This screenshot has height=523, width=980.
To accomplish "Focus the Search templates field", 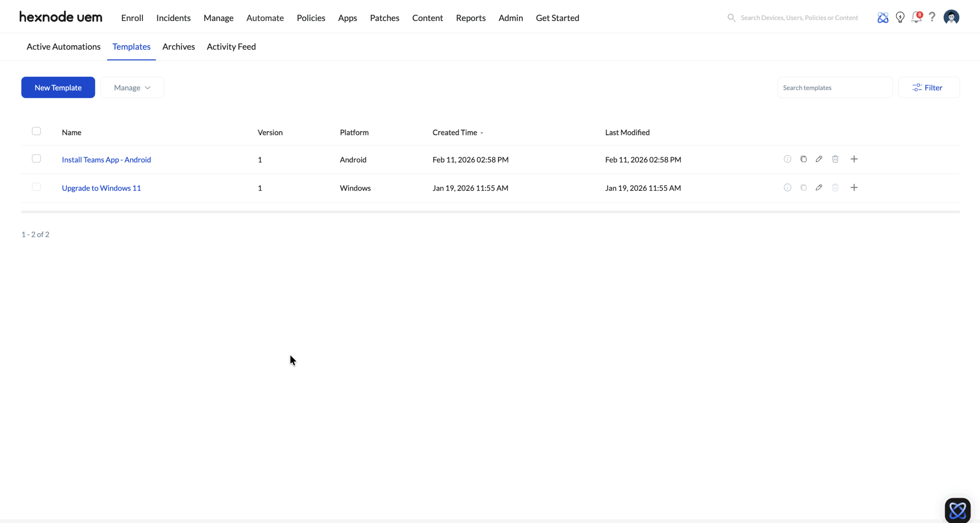I will [835, 88].
